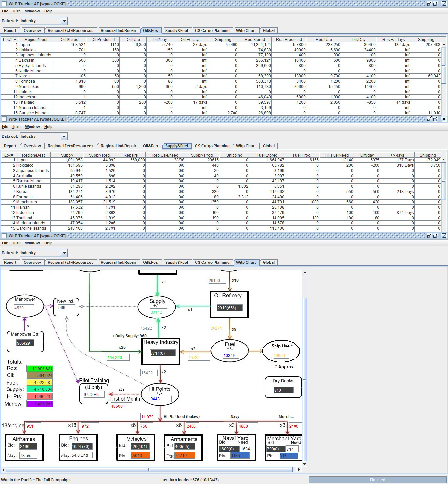Open Data set dropdown in the Oil&Res window
The width and height of the screenshot is (448, 484).
point(64,21)
